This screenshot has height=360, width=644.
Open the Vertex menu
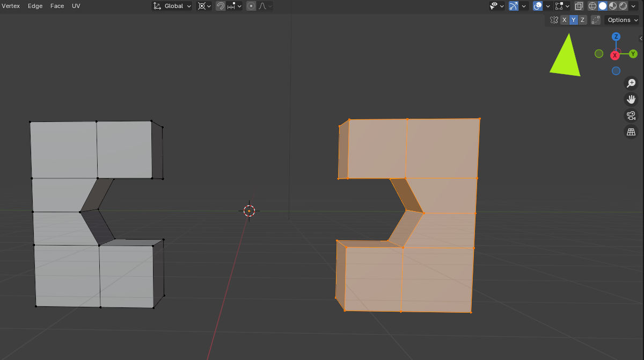pos(11,6)
